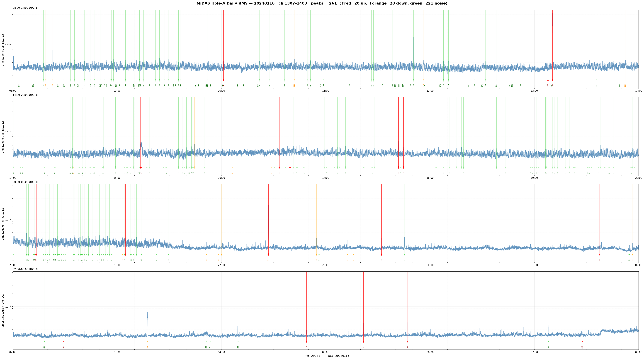Viewport: 644px width, 359px height.
Task: Click the 18:00 x-axis tick label
Action: (x=430, y=178)
